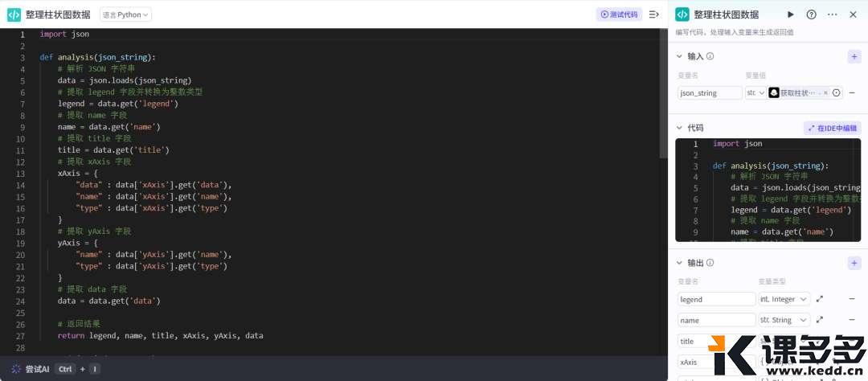
Task: Open help via the question mark icon
Action: tap(811, 15)
